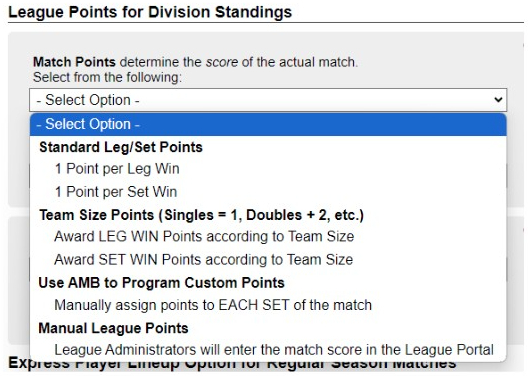This screenshot has width=528, height=376.
Task: Click the horizontal rule under the page heading
Action: [266, 23]
